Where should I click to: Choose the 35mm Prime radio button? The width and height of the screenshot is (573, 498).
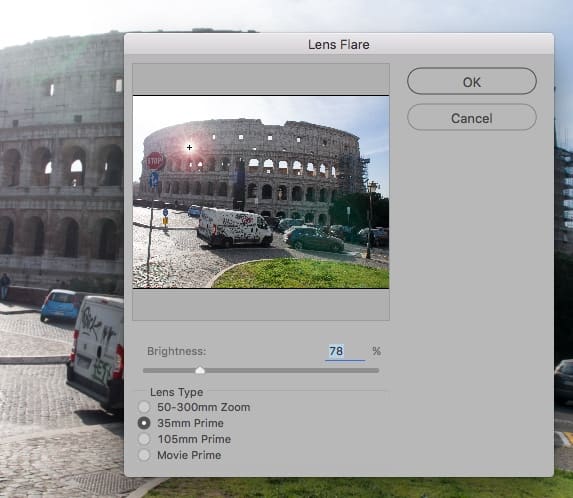(x=144, y=423)
